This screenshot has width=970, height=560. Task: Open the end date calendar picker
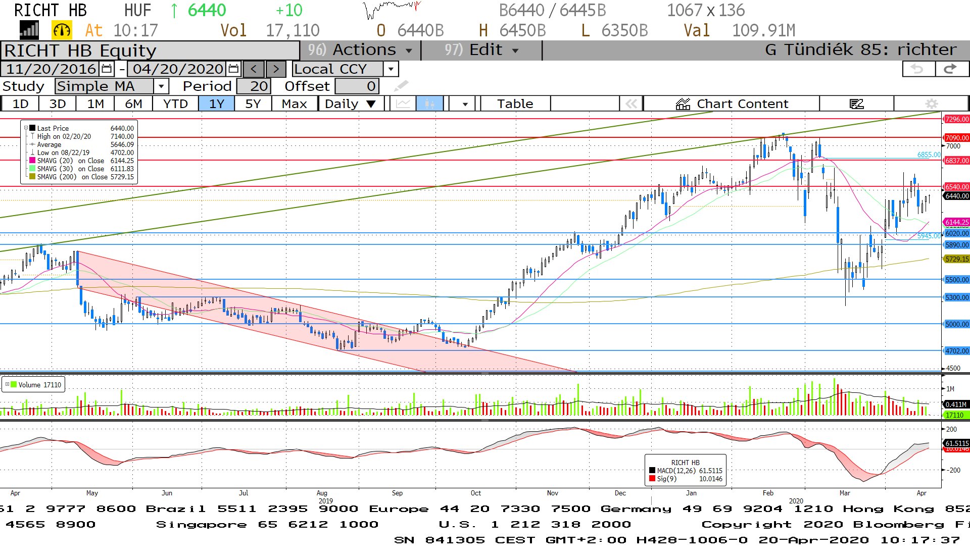pos(233,69)
